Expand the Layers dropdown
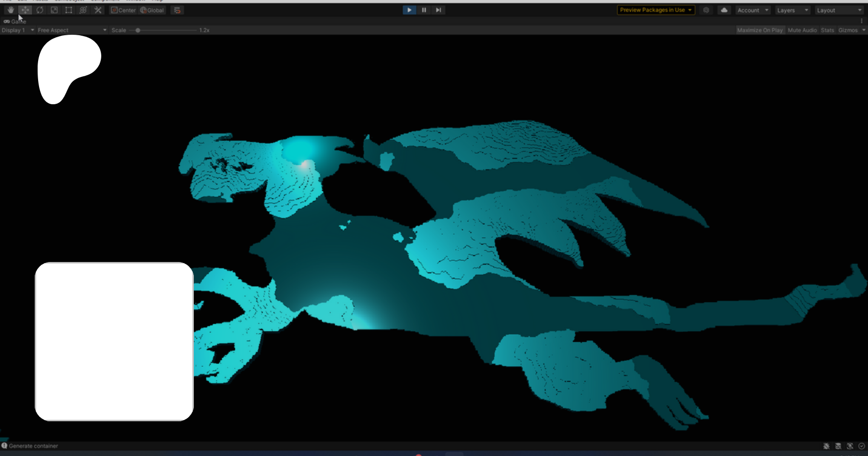 (792, 10)
